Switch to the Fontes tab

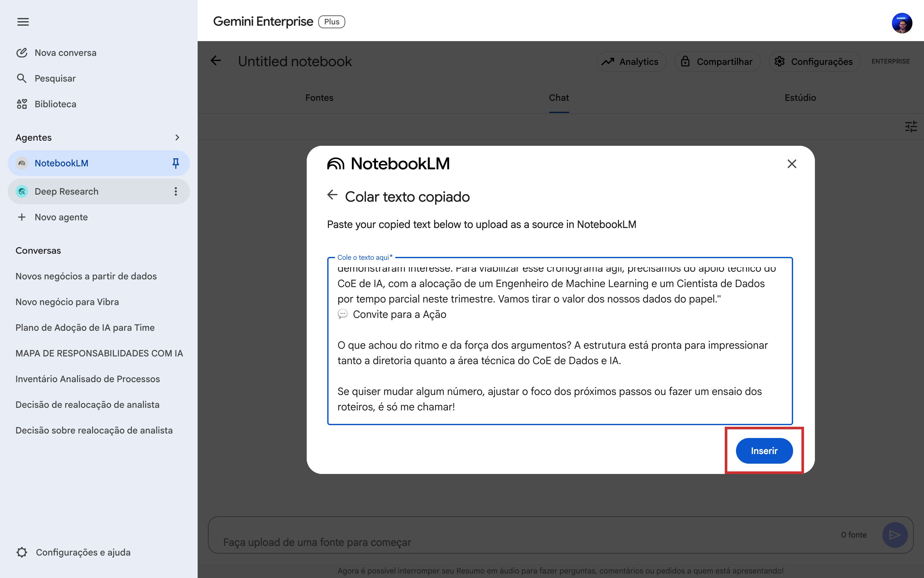pyautogui.click(x=319, y=98)
